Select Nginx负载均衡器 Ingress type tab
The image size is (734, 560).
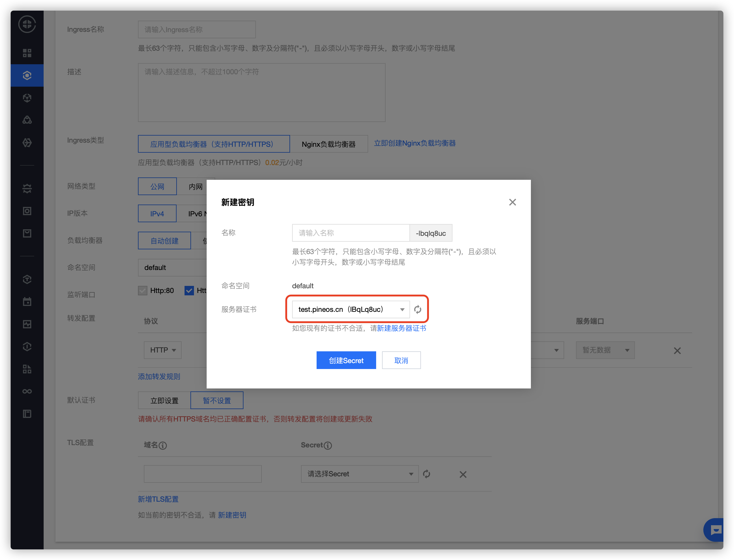coord(329,144)
